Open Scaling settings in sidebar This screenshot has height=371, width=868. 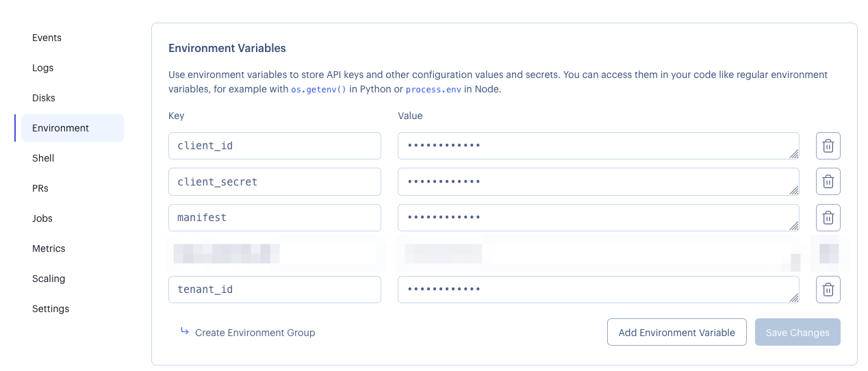point(49,279)
